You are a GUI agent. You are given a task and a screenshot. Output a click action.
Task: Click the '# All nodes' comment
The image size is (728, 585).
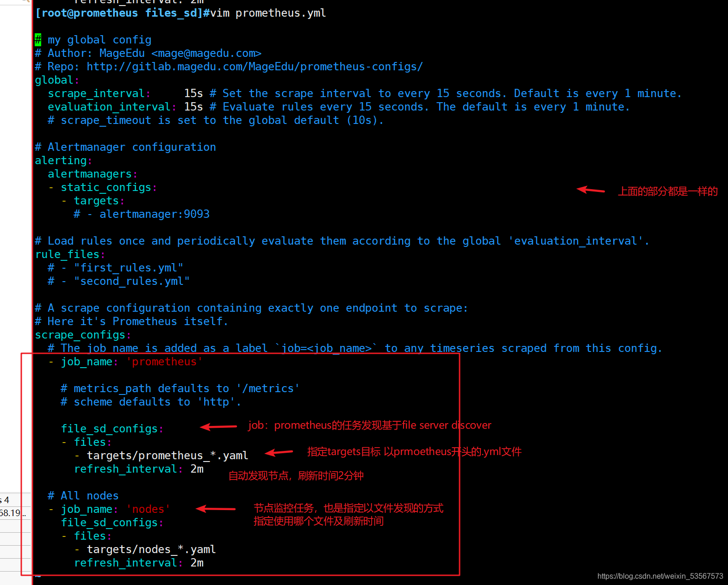pos(83,496)
